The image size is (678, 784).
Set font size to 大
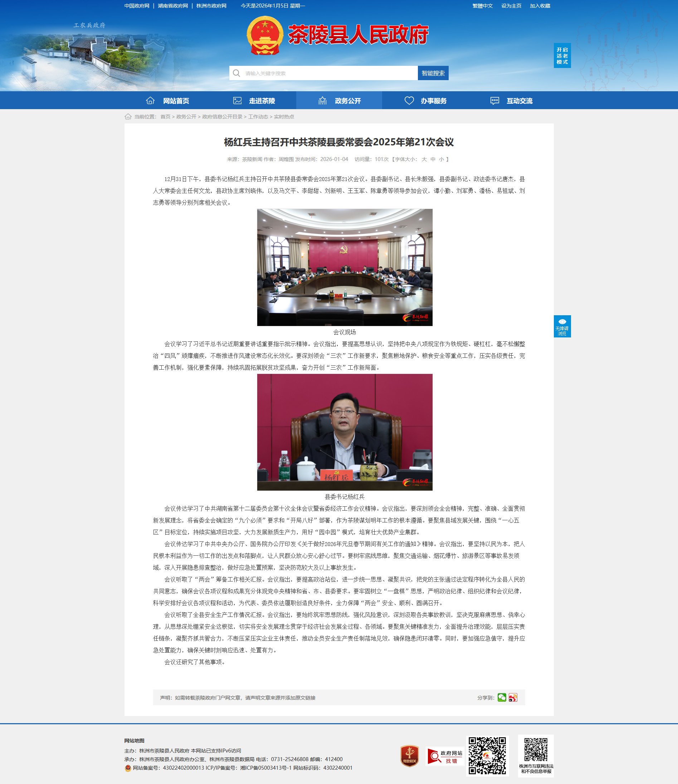click(x=424, y=159)
